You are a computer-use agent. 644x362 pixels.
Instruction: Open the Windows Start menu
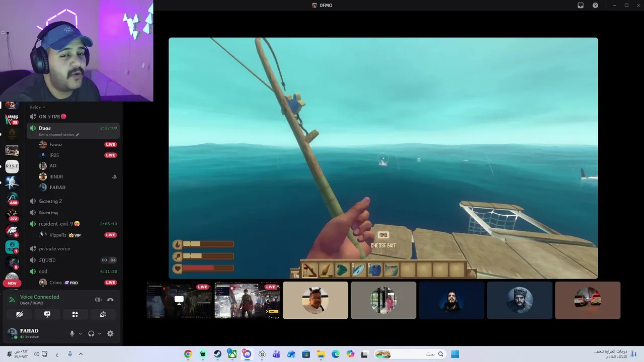click(455, 354)
